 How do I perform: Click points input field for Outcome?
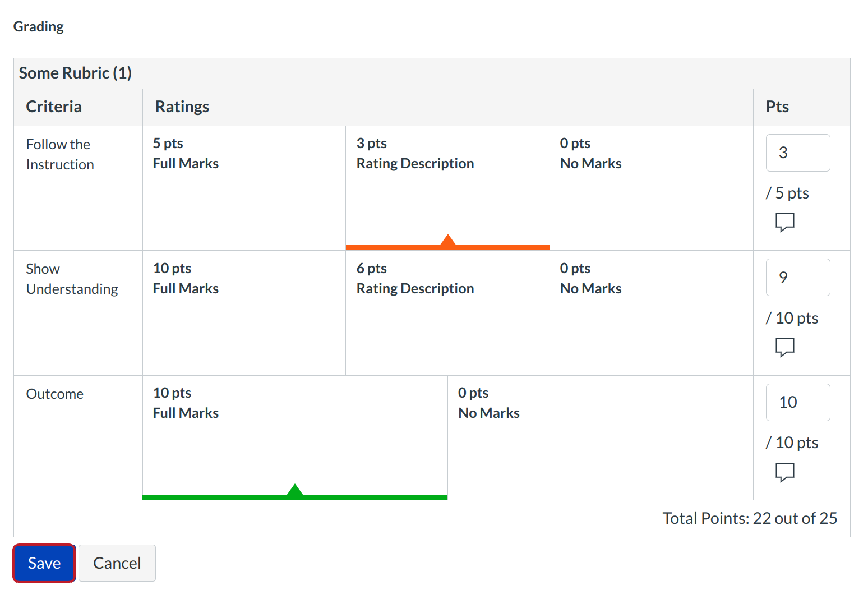[x=797, y=402]
